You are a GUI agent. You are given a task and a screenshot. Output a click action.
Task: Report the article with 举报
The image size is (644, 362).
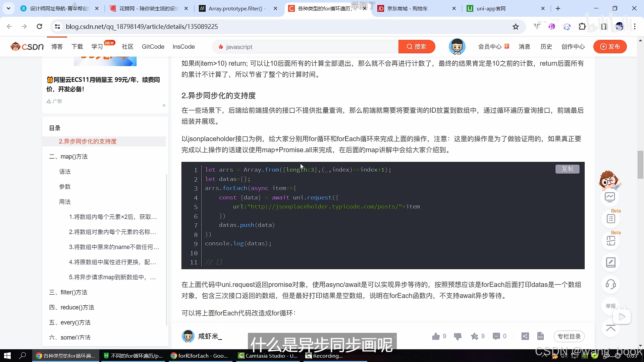pyautogui.click(x=610, y=306)
